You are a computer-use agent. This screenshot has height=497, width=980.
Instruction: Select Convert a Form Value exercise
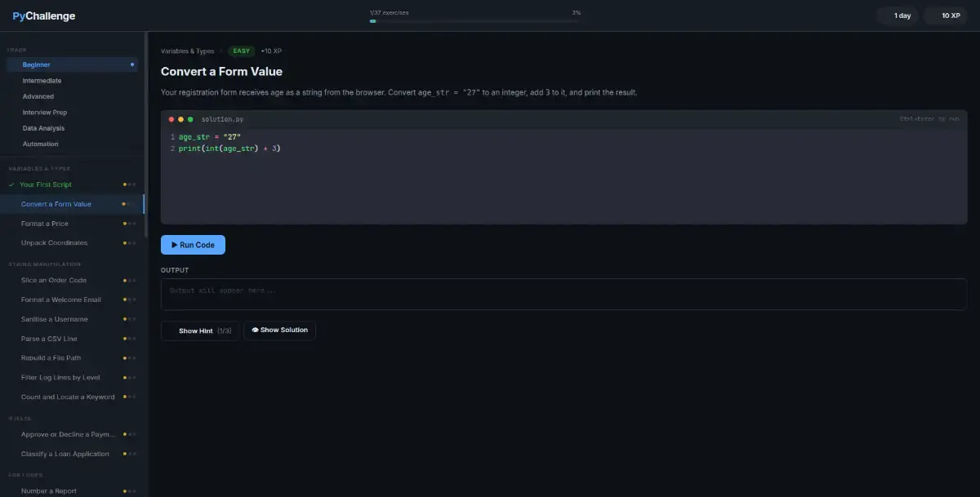tap(72, 204)
